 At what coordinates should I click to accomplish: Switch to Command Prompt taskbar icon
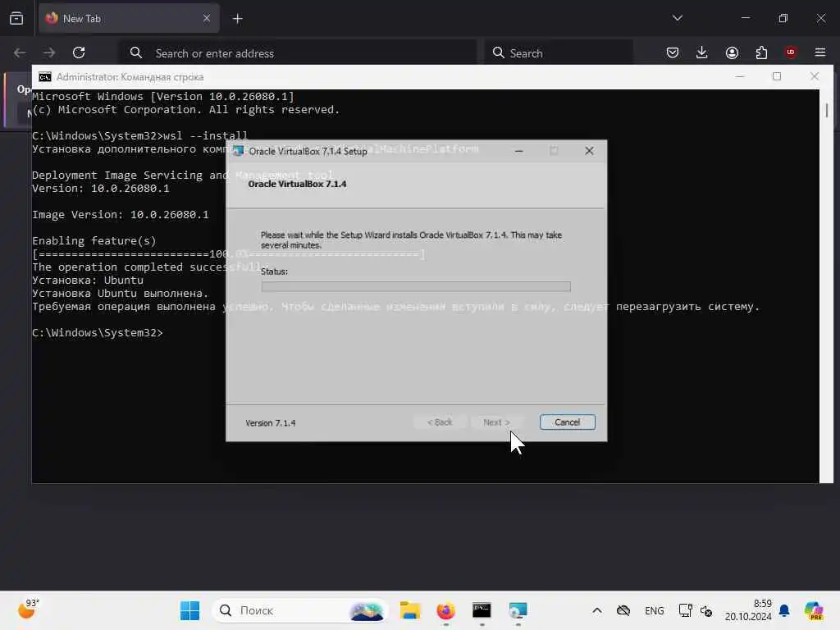[x=482, y=610]
